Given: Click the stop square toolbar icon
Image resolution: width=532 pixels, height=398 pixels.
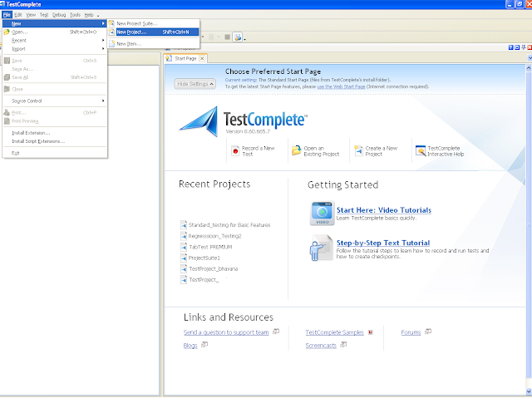Looking at the screenshot, I should pyautogui.click(x=227, y=37).
